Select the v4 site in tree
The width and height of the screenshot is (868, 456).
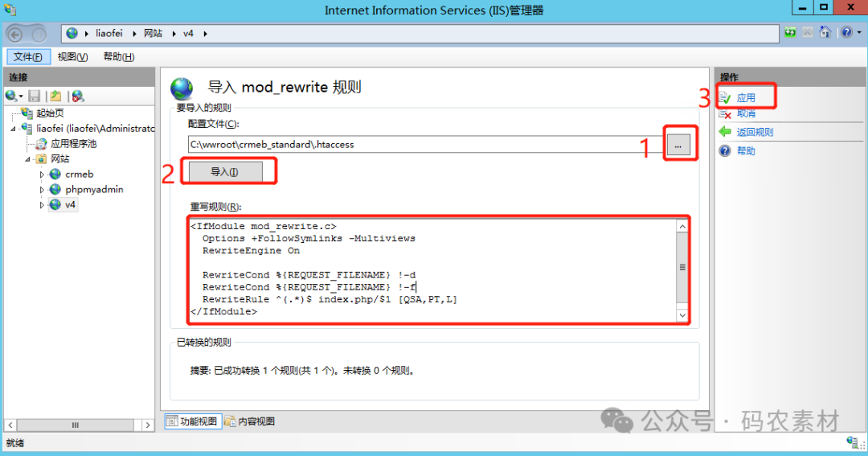pyautogui.click(x=70, y=205)
